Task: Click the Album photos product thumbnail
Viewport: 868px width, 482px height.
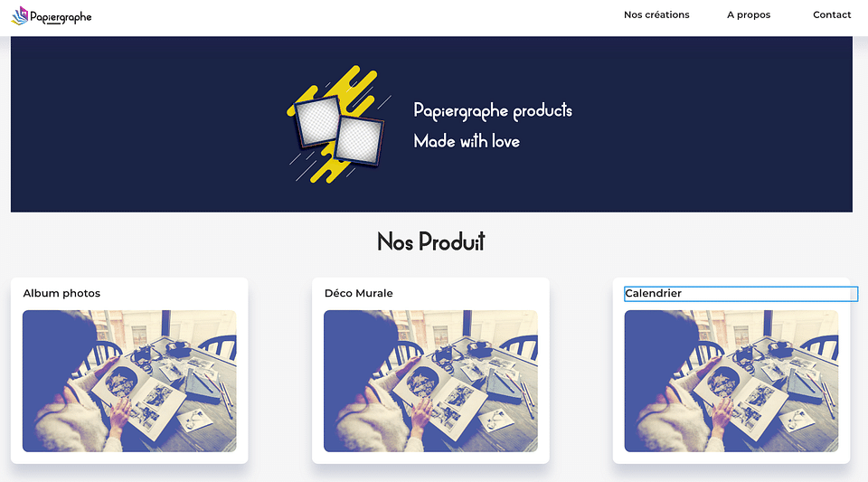Action: [129, 381]
